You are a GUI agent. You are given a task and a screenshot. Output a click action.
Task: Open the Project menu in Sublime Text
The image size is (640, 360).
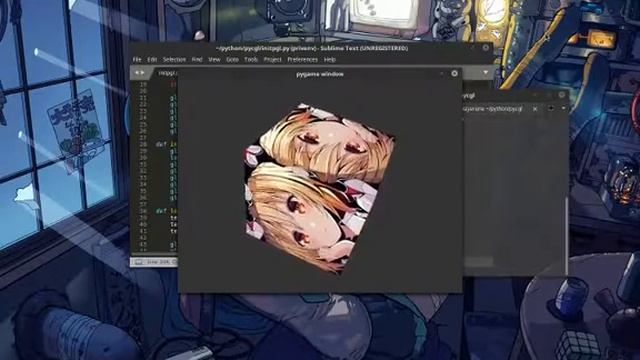coord(273,60)
